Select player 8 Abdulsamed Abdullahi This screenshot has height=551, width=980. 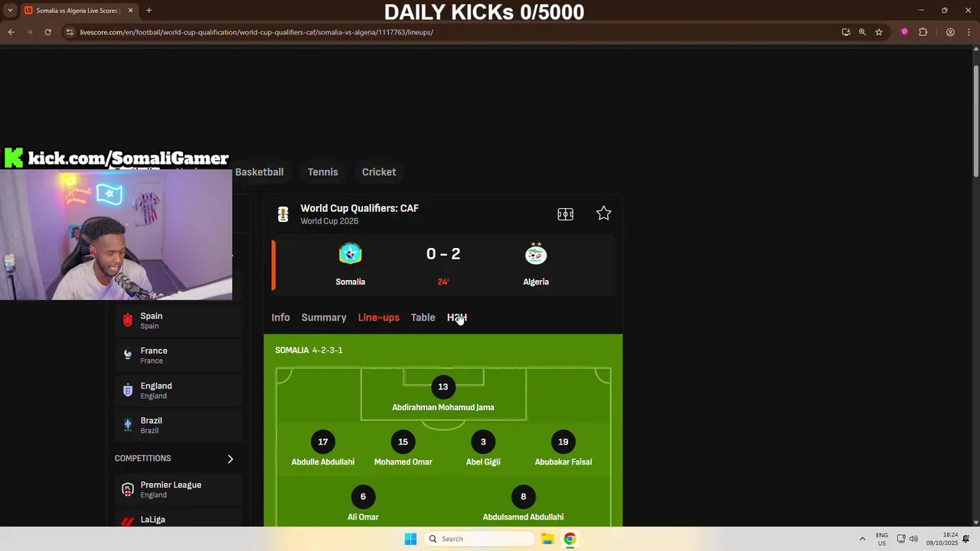click(523, 505)
